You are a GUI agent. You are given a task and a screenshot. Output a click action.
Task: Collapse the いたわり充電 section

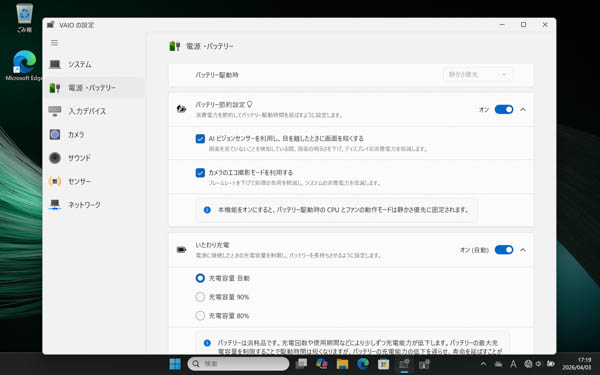pyautogui.click(x=523, y=250)
